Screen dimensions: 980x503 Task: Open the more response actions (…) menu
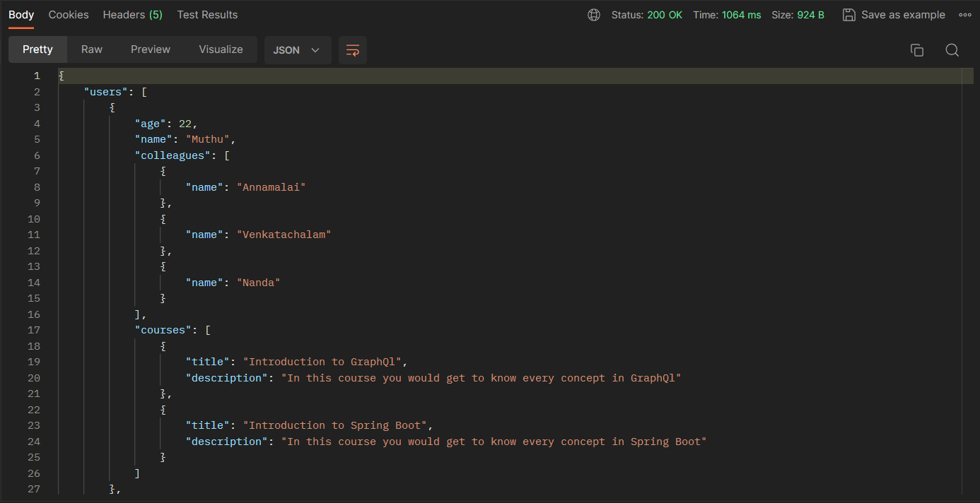tap(965, 14)
